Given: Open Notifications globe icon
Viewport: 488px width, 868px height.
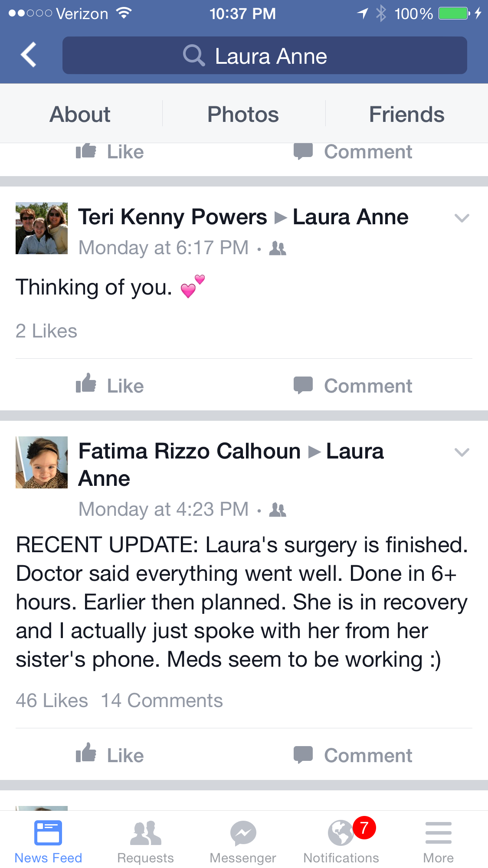Looking at the screenshot, I should pos(341,833).
